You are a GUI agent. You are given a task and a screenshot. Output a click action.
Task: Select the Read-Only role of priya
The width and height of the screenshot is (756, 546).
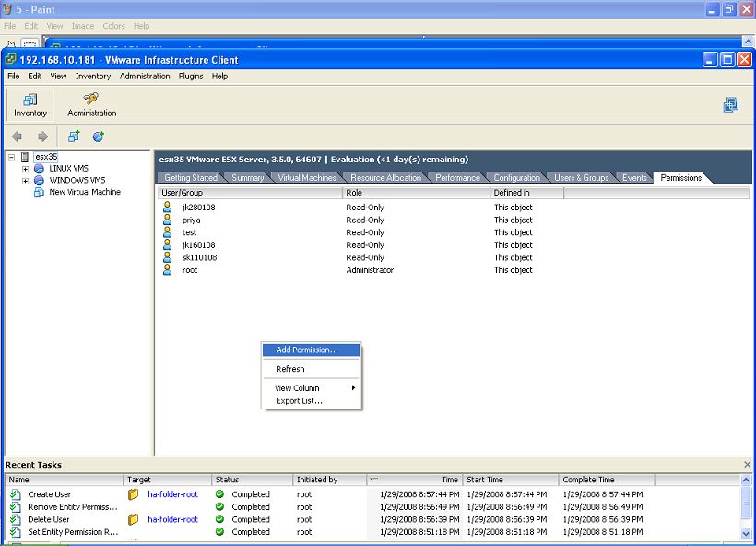(365, 220)
